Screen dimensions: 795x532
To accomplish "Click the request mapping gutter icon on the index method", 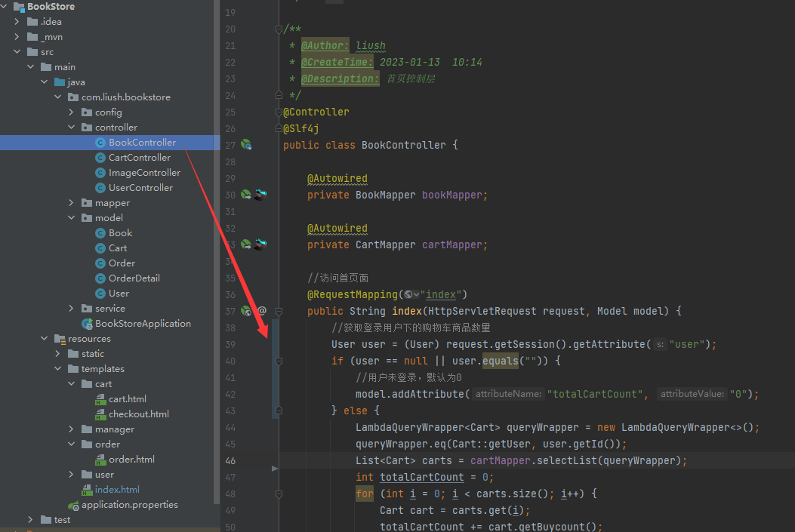I will [x=247, y=310].
